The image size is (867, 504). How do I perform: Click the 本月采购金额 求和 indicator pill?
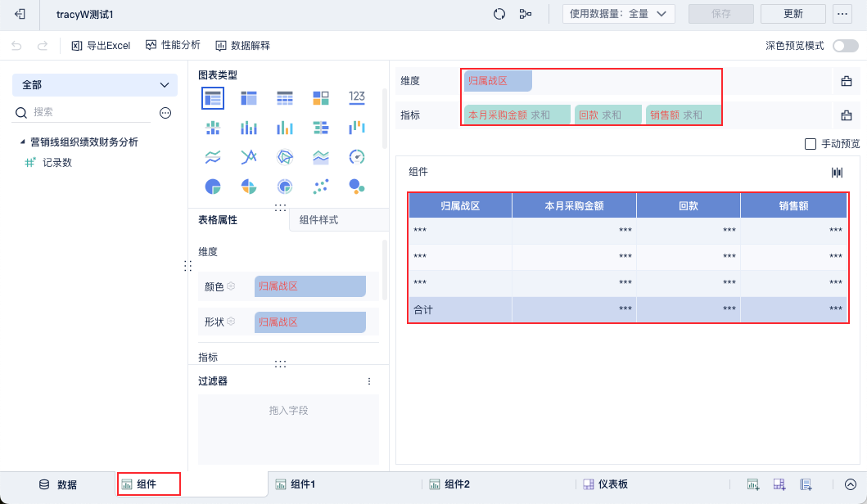click(x=517, y=115)
